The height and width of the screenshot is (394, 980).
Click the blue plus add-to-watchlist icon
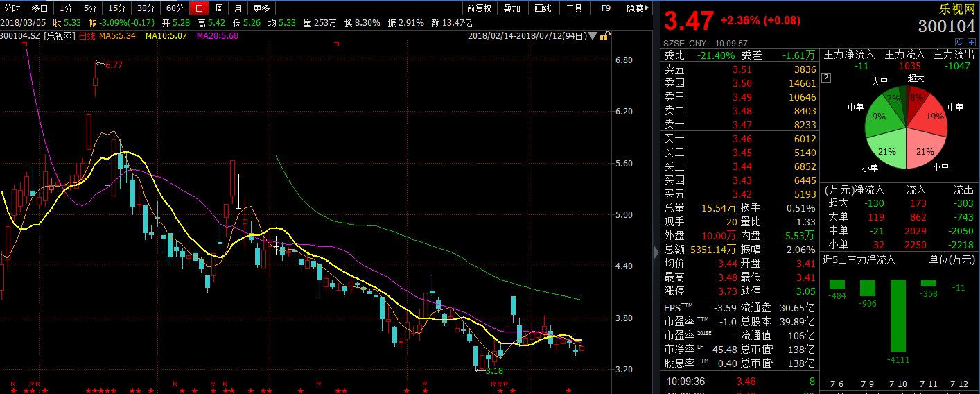point(971,42)
